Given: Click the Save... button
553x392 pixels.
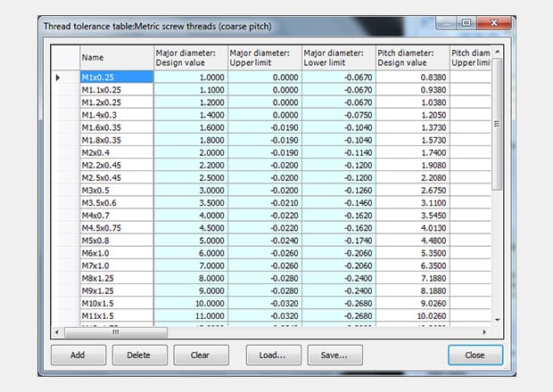Looking at the screenshot, I should 334,355.
